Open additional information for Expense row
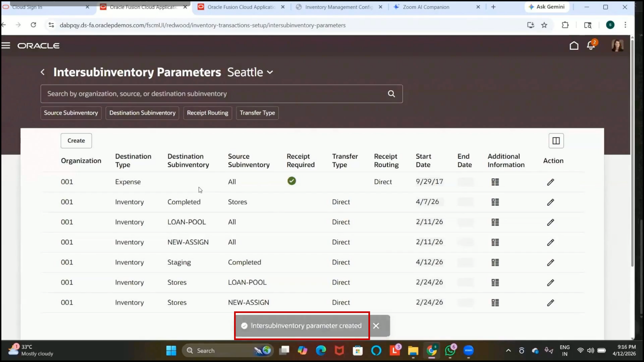Screen dimensions: 644x362 click(x=495, y=182)
